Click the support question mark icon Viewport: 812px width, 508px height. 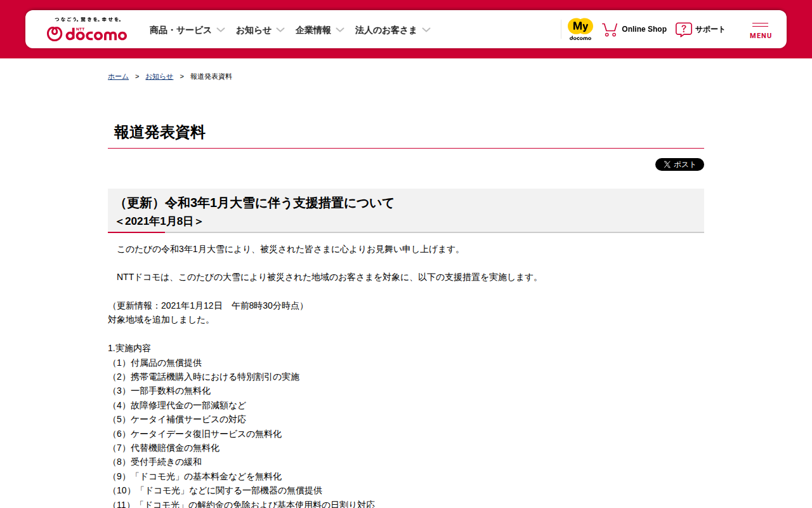click(x=683, y=29)
